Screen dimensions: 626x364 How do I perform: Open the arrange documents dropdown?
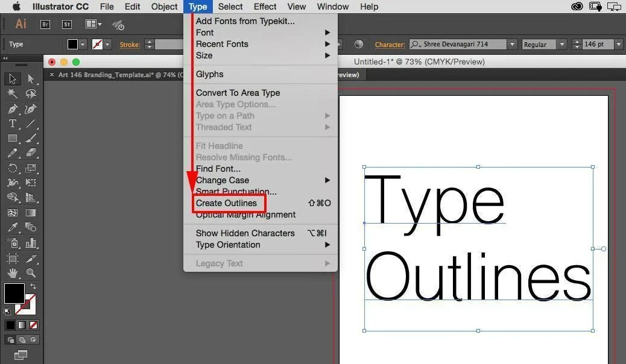click(93, 24)
